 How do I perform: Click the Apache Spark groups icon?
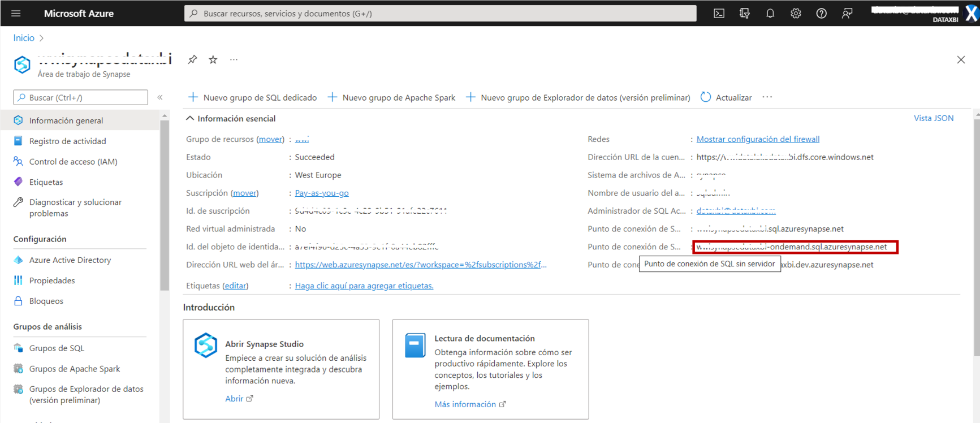[18, 368]
